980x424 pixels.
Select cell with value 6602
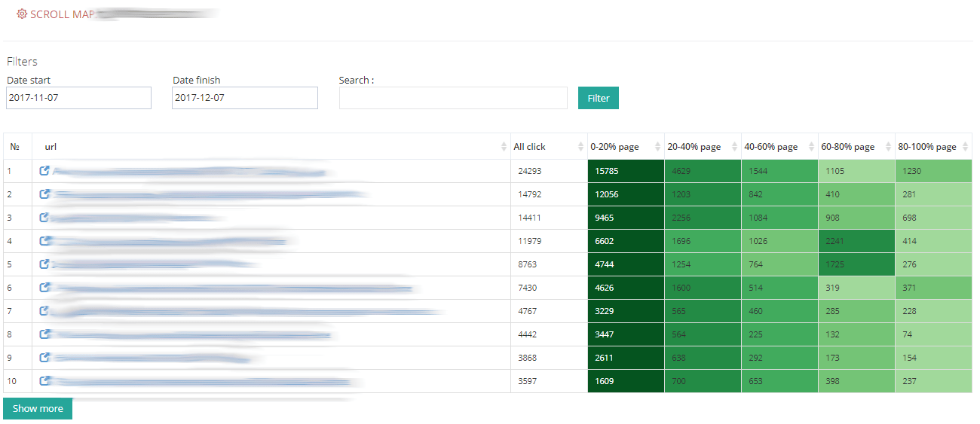[x=626, y=241]
